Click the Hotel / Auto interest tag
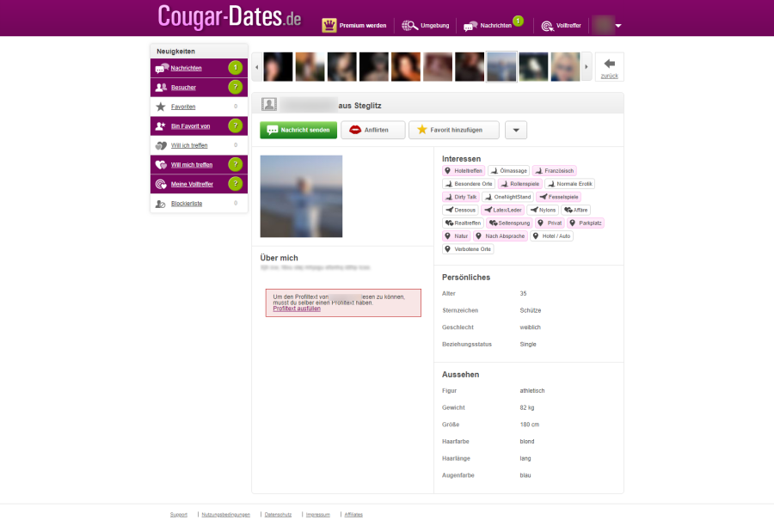Image resolution: width=774 pixels, height=532 pixels. click(551, 235)
